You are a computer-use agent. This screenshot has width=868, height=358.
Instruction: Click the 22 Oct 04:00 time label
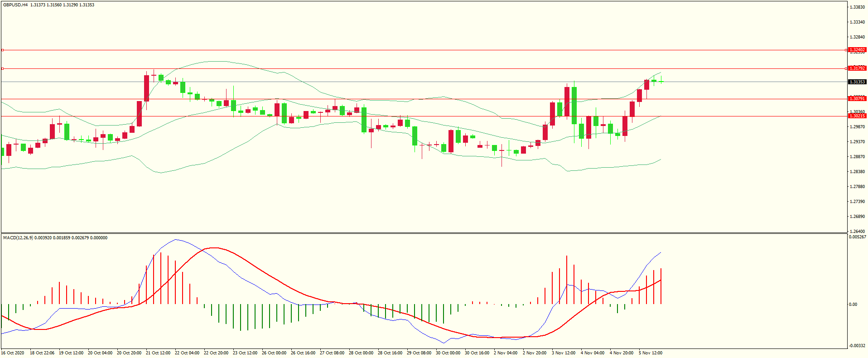pyautogui.click(x=187, y=353)
